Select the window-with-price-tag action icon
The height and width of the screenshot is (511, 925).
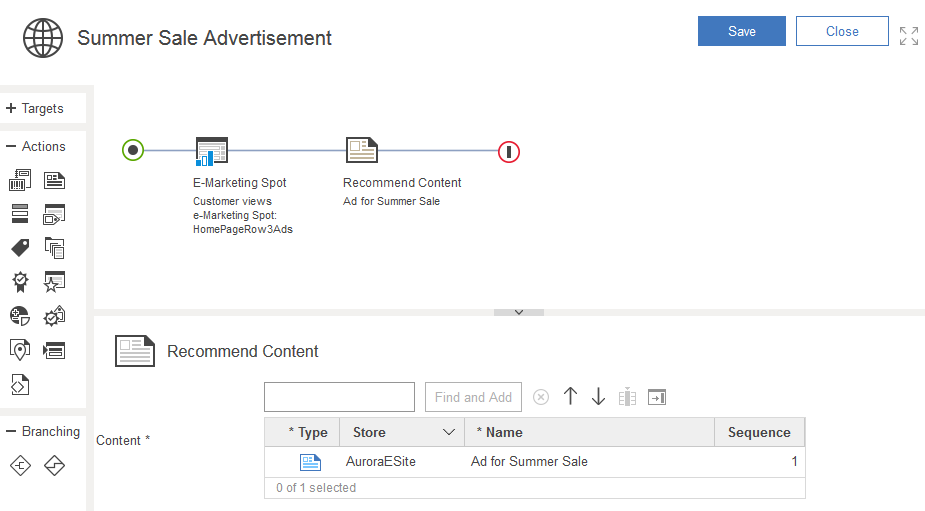[x=54, y=214]
